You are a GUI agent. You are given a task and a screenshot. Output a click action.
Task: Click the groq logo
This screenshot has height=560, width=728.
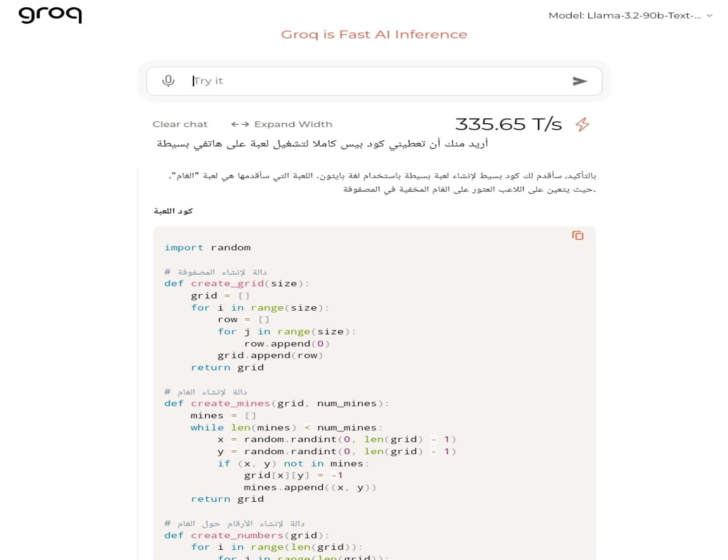(x=50, y=15)
